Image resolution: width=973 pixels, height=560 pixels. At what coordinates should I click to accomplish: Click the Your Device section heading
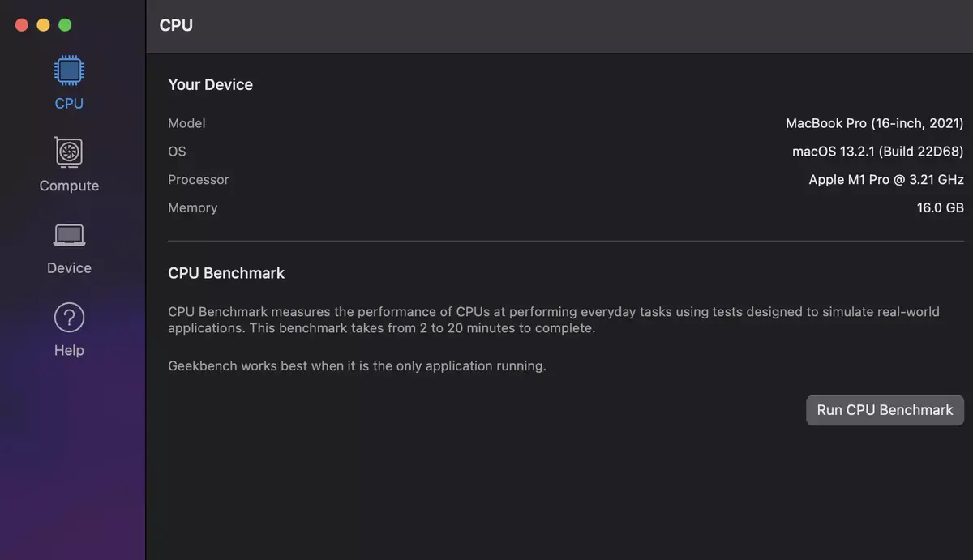210,84
